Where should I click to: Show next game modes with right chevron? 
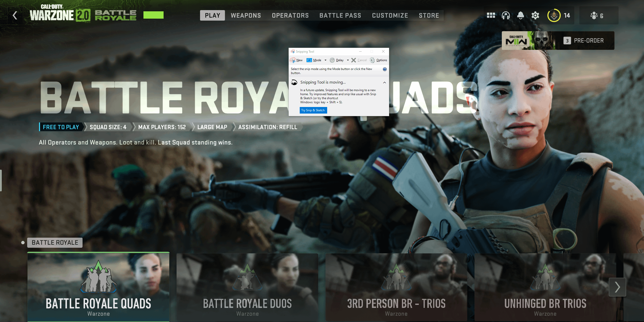(617, 287)
